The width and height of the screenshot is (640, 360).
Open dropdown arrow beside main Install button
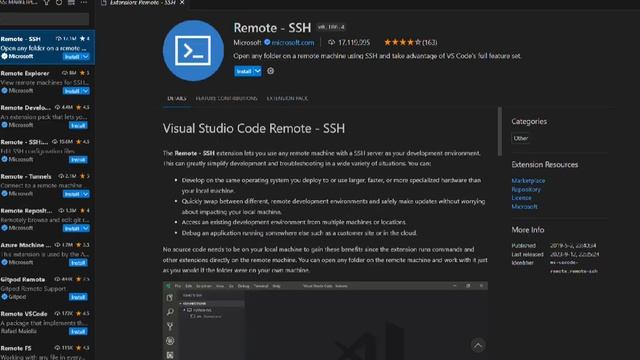[258, 71]
